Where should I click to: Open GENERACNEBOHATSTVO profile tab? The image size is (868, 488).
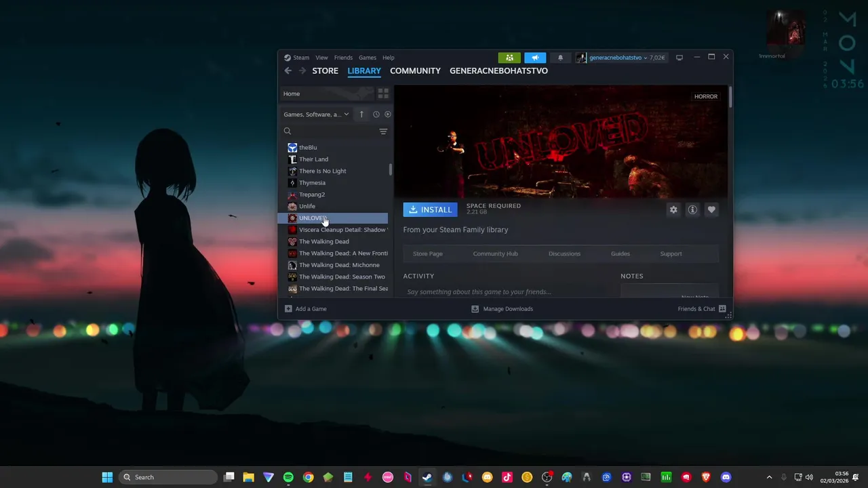pyautogui.click(x=498, y=70)
